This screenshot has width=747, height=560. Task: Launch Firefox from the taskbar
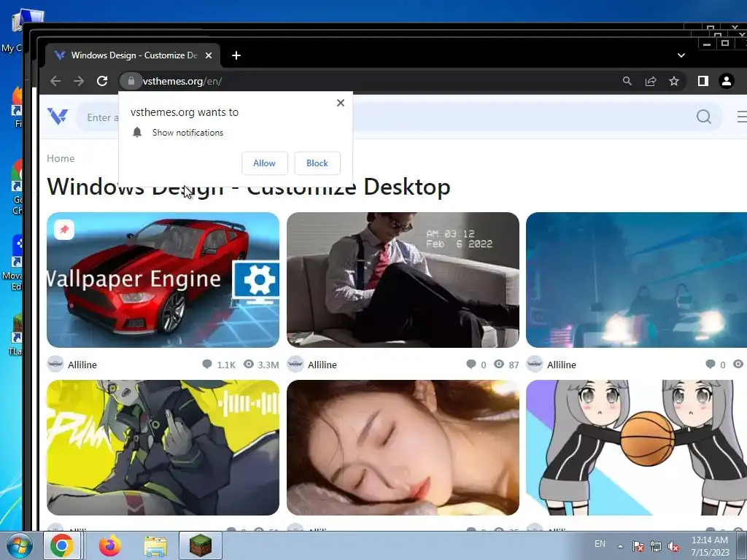tap(110, 545)
